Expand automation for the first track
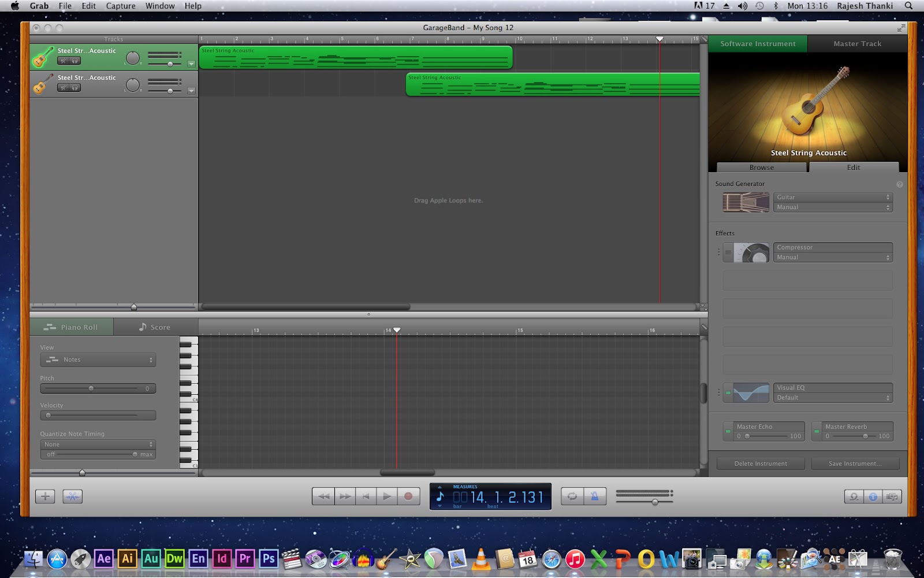 coord(191,64)
